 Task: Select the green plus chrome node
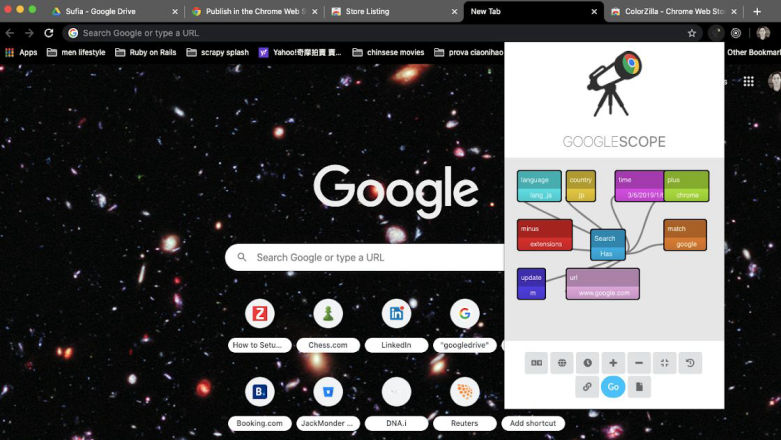[x=686, y=186]
